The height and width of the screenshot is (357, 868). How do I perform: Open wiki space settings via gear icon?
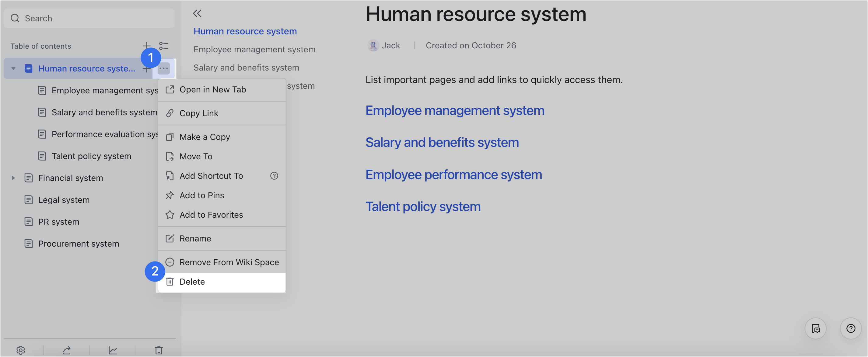coord(21,350)
